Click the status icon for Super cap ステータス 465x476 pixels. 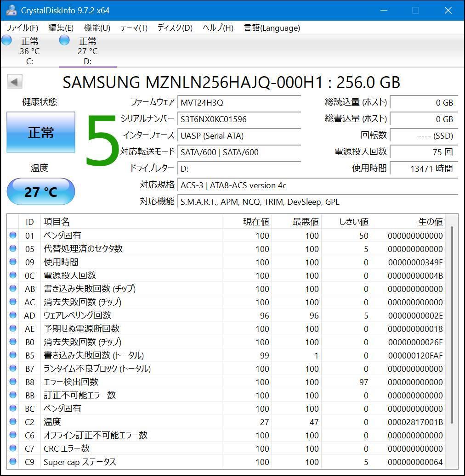coord(14,462)
